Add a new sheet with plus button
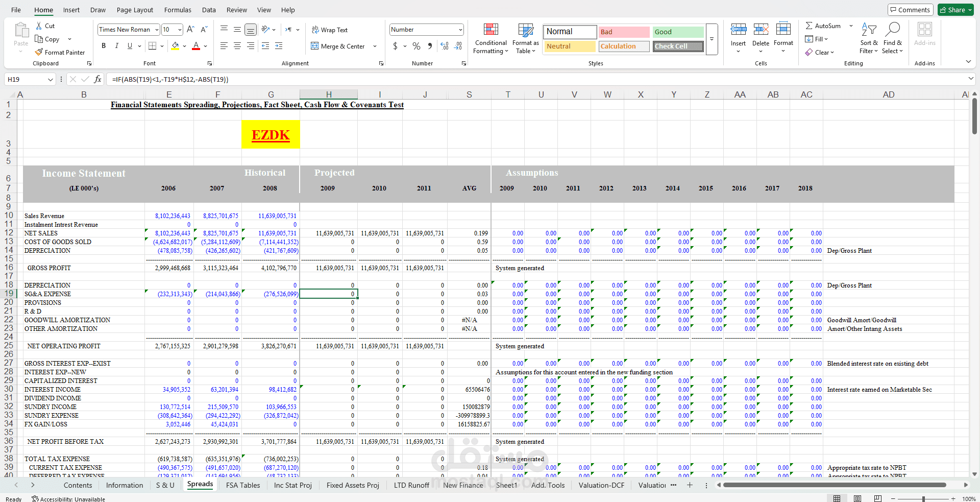 point(690,485)
